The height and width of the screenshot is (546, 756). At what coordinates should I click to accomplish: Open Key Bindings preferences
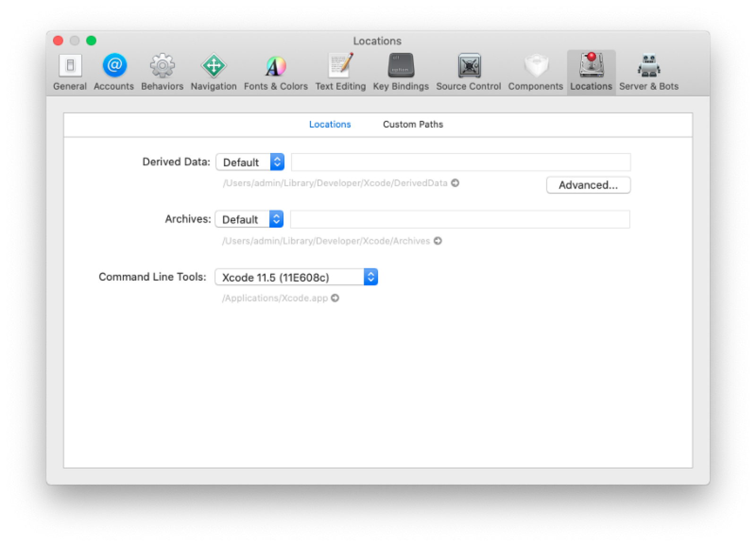coord(401,72)
